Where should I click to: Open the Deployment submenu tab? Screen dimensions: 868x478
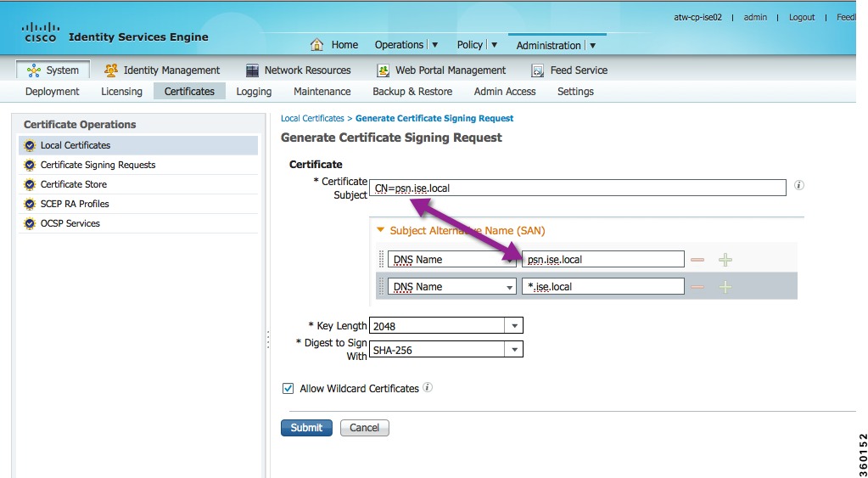[52, 92]
